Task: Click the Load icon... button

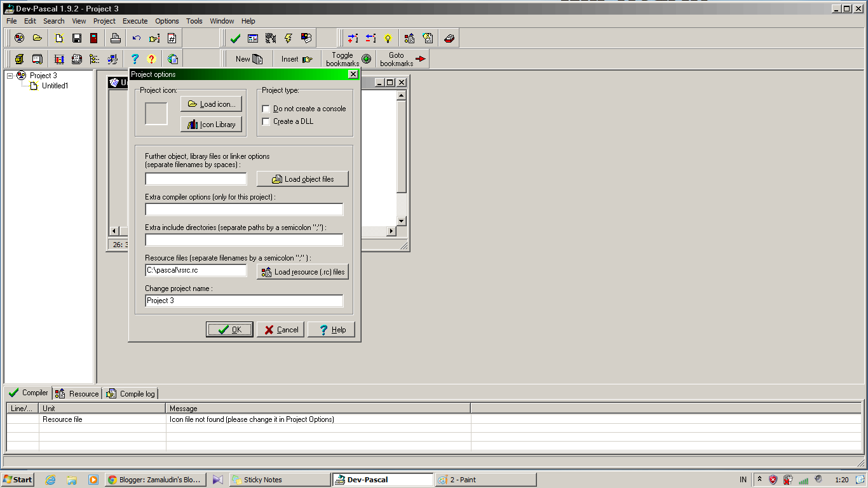Action: (211, 104)
